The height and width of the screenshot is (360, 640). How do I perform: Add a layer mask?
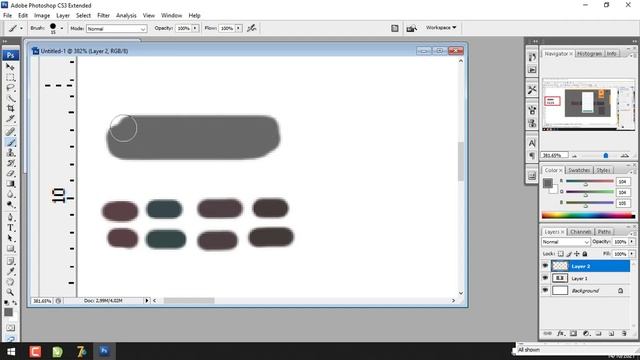pyautogui.click(x=573, y=333)
